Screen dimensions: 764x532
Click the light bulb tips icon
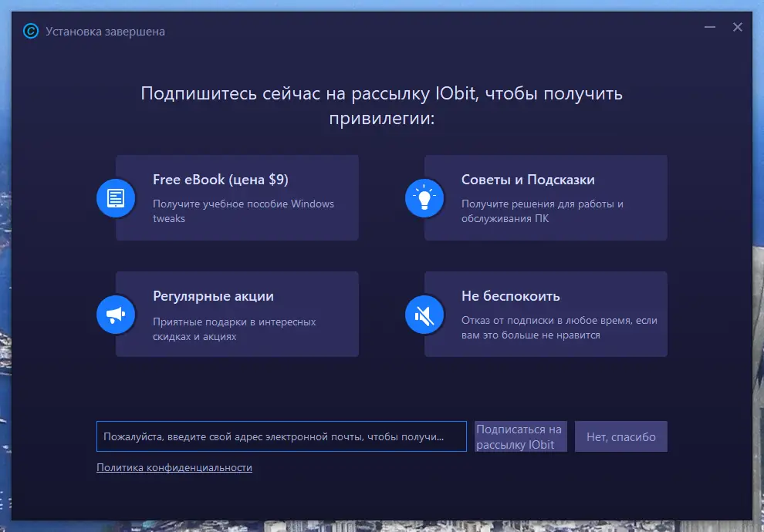pyautogui.click(x=424, y=198)
